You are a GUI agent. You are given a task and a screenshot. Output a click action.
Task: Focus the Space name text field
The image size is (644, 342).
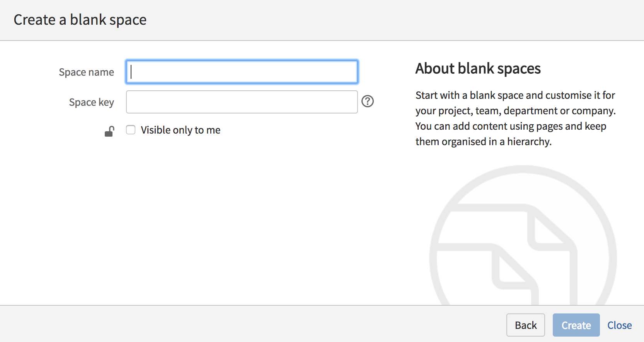click(x=242, y=72)
